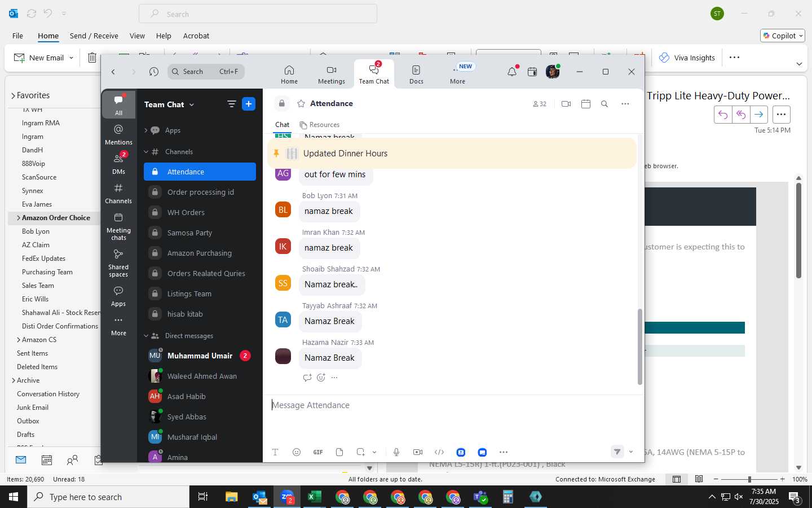Screen dimensions: 812x508
Task: Open GIF picker in composer
Action: (318, 452)
